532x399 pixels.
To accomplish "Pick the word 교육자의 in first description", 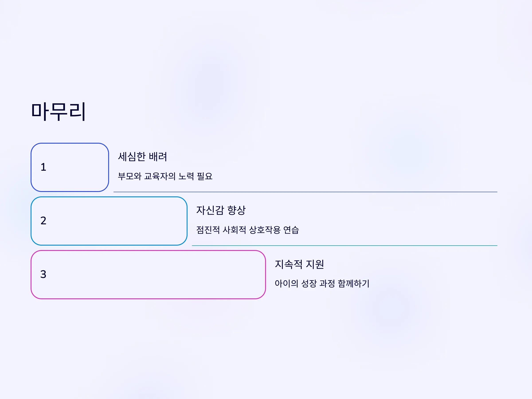I will (x=160, y=176).
